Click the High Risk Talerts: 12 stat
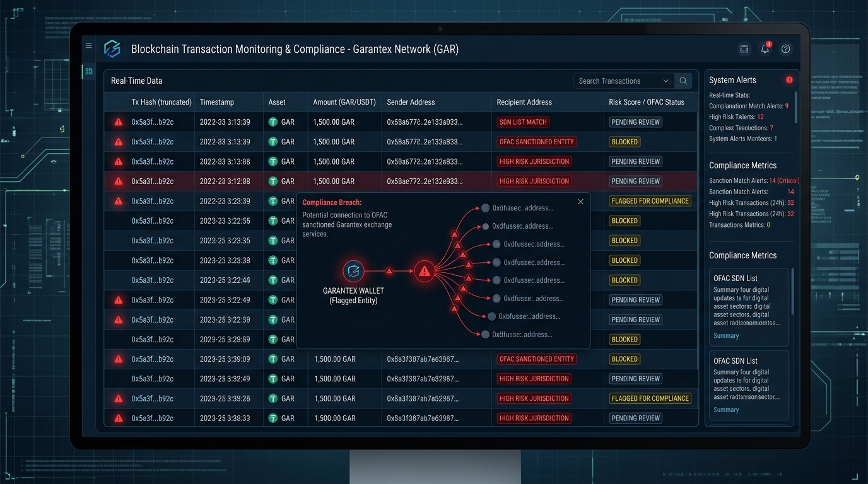 736,117
